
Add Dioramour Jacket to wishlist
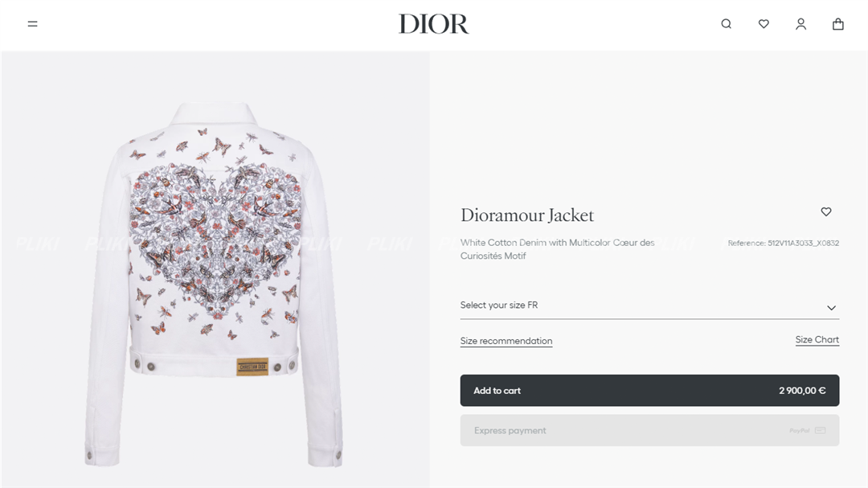pos(826,211)
